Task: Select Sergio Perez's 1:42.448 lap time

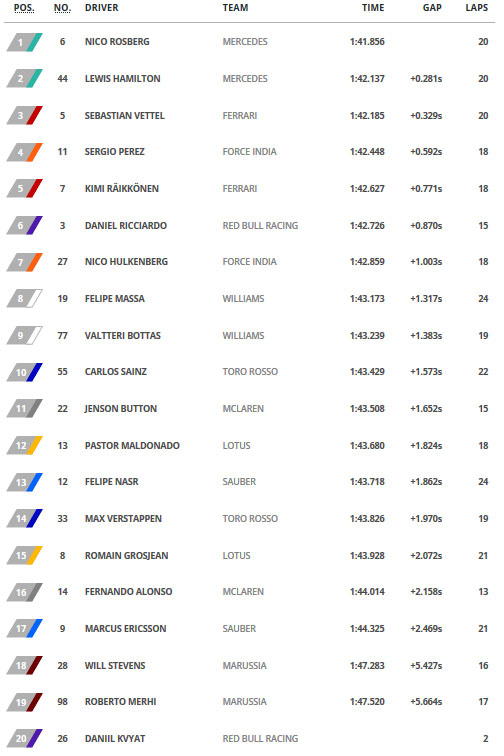Action: point(368,152)
